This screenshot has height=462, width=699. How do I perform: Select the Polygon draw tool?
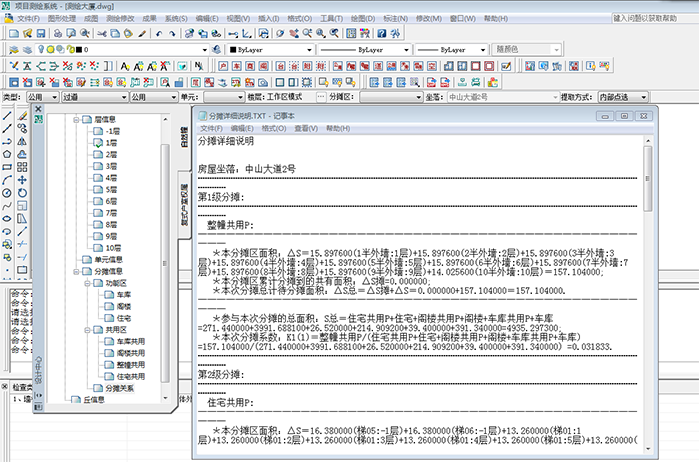7,154
